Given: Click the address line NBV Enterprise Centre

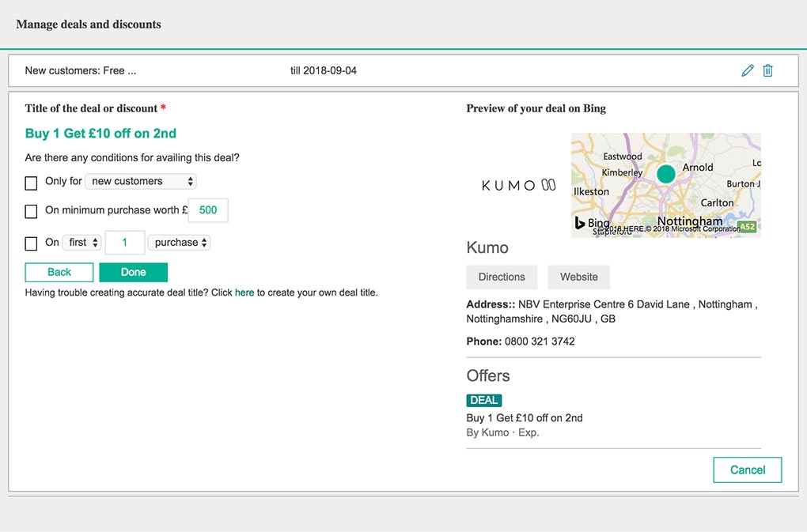Looking at the screenshot, I should point(612,311).
